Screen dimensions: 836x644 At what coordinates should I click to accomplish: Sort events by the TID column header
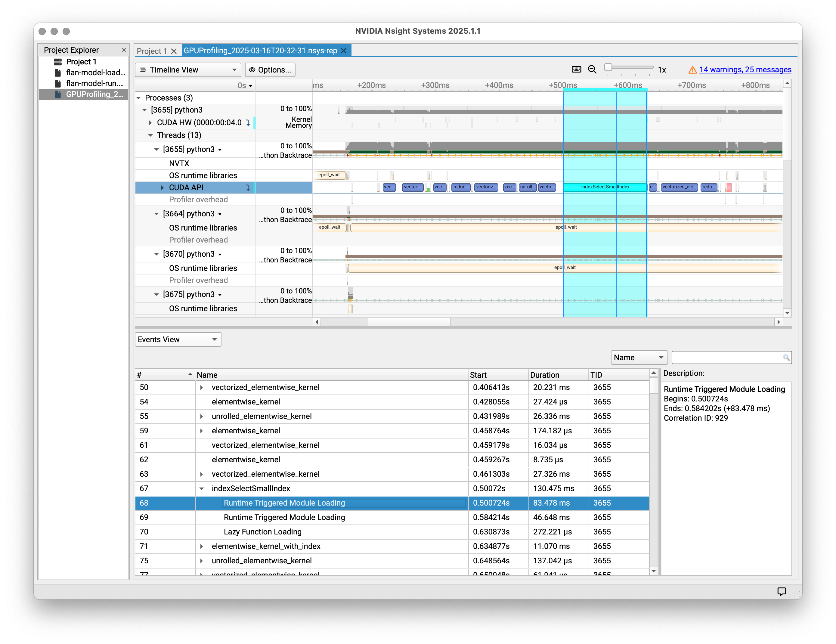pyautogui.click(x=619, y=375)
